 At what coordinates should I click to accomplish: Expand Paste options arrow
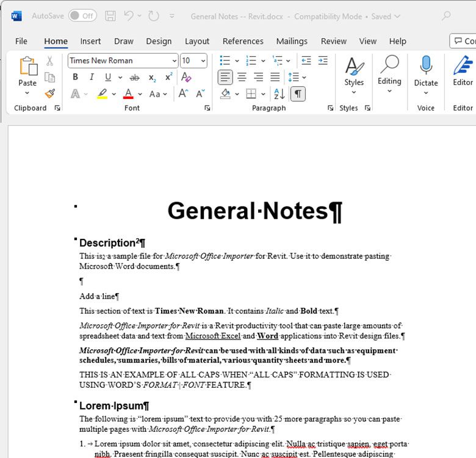click(27, 93)
